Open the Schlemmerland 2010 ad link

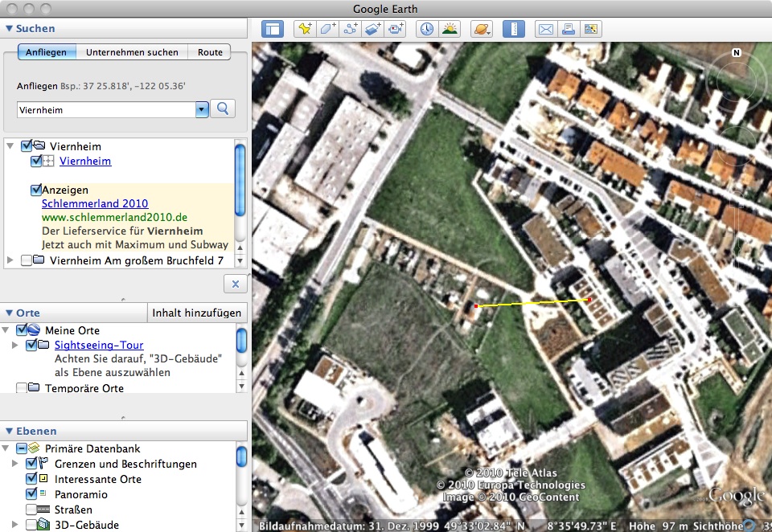click(95, 203)
